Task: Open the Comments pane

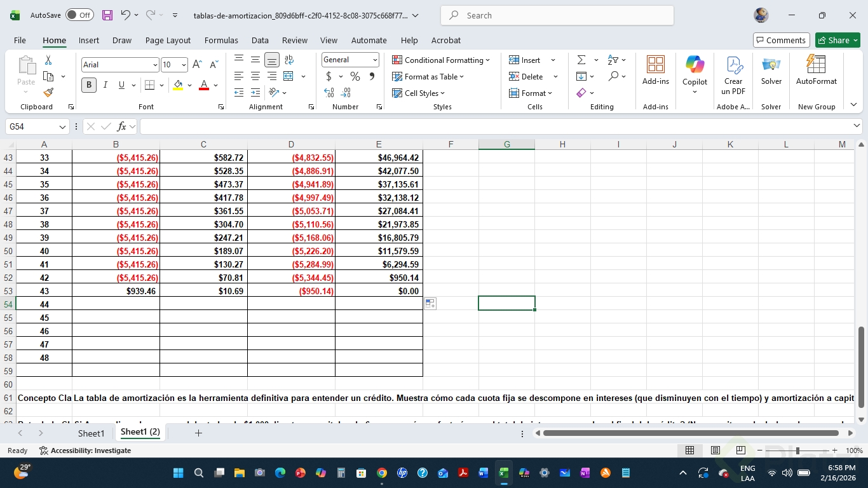Action: point(781,40)
